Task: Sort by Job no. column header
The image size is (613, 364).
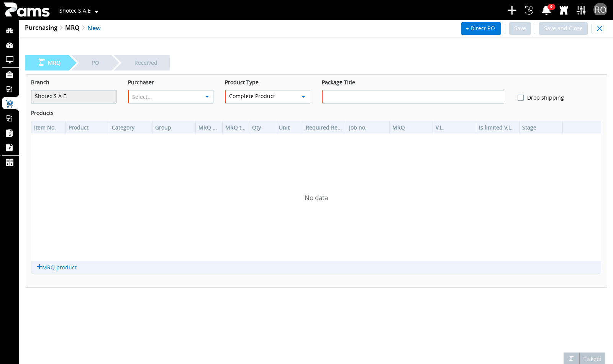Action: [x=368, y=128]
